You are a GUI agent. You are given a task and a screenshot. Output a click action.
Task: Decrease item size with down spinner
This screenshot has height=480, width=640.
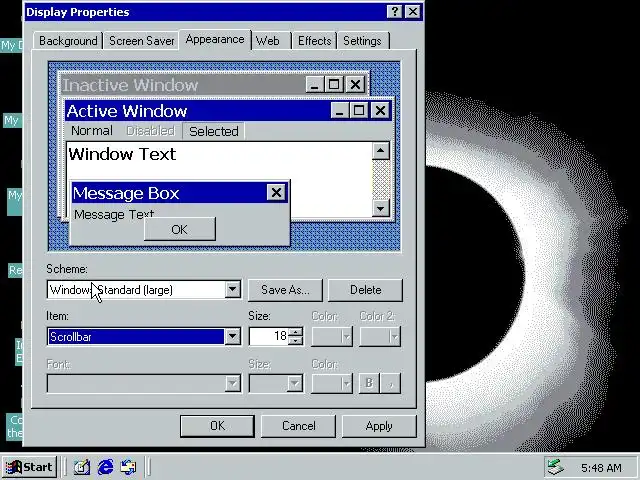click(296, 341)
